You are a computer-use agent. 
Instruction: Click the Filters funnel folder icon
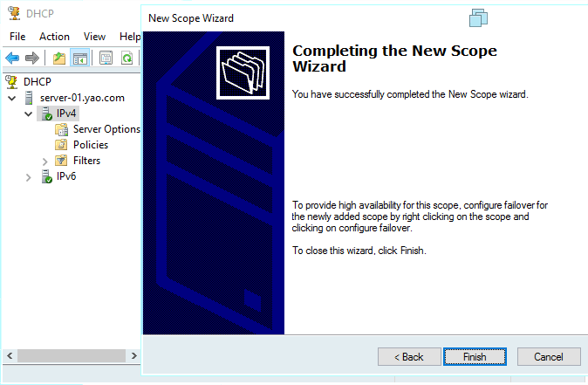point(61,161)
